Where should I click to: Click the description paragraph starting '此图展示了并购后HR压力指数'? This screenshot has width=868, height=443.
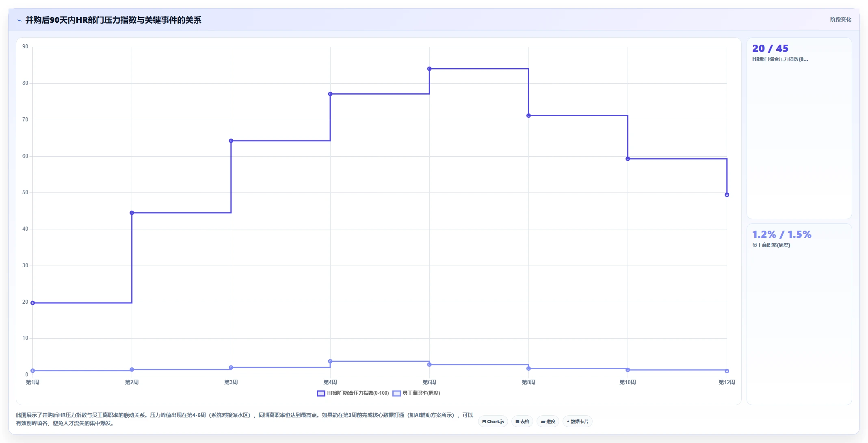pos(245,419)
